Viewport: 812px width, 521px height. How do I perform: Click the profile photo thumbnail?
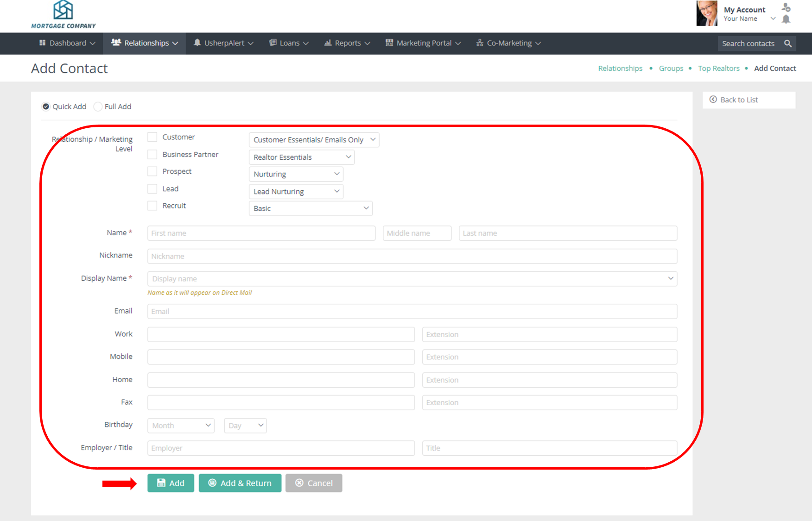pos(706,13)
